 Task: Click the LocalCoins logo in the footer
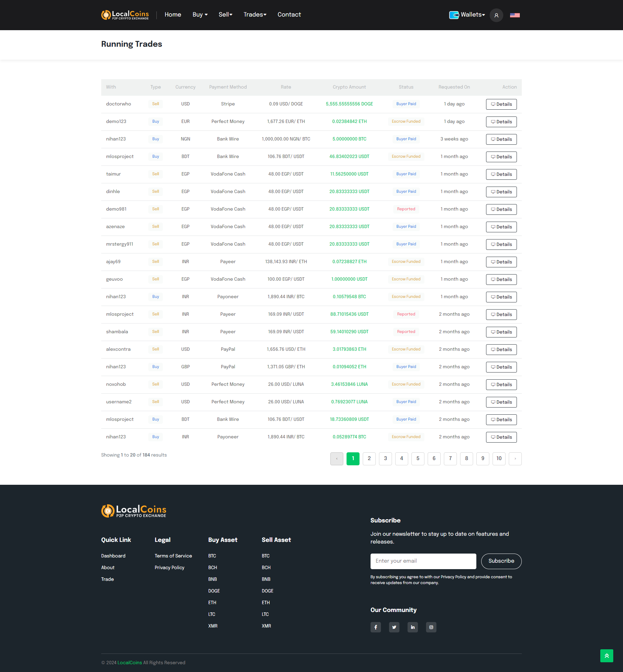[x=133, y=510]
